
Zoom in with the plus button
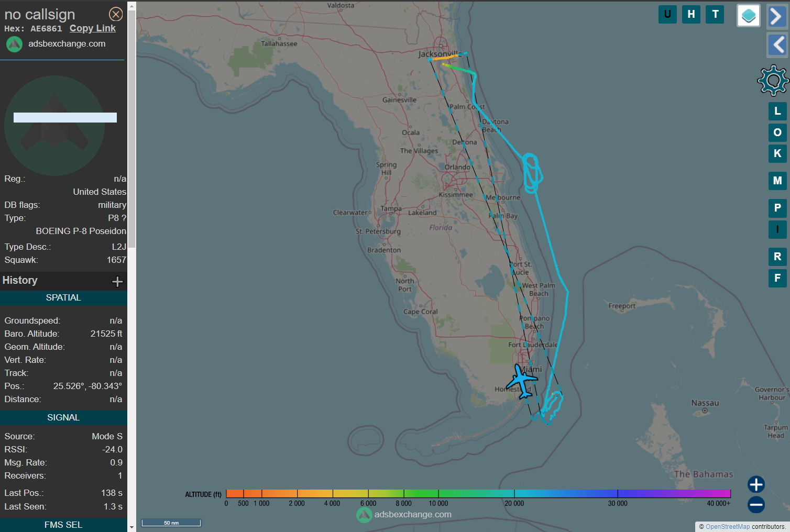point(756,484)
